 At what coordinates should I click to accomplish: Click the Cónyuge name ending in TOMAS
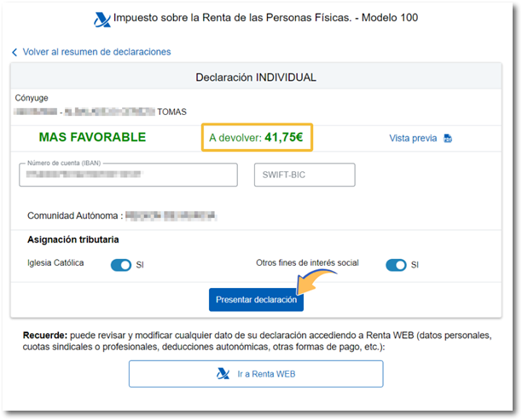click(x=101, y=111)
